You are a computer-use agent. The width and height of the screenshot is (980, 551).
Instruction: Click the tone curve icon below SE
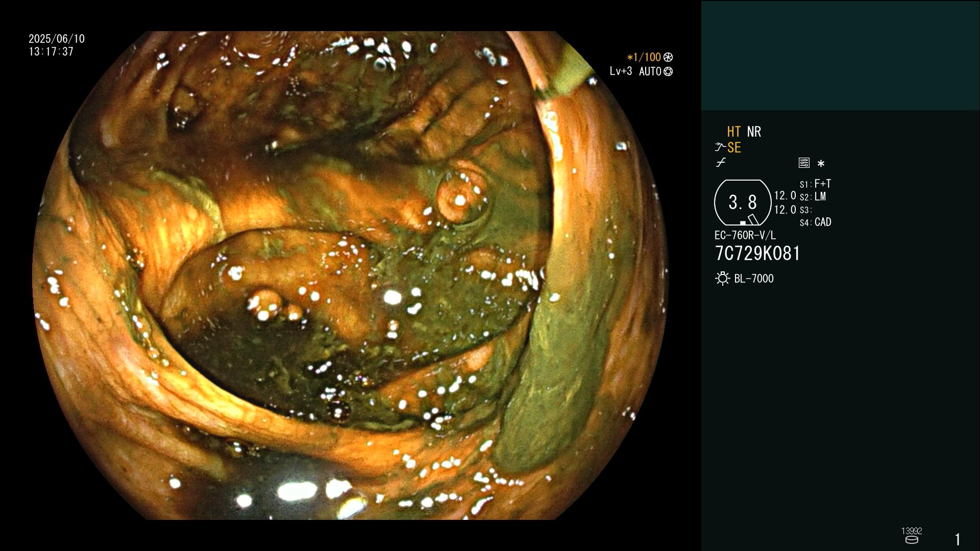721,163
